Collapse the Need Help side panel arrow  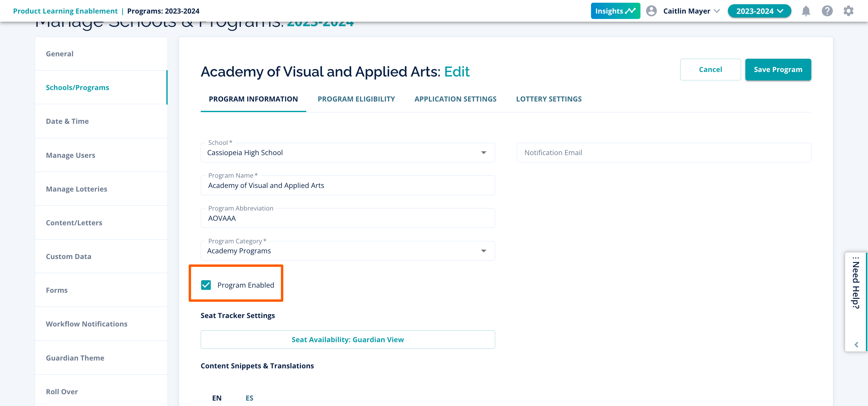[856, 344]
